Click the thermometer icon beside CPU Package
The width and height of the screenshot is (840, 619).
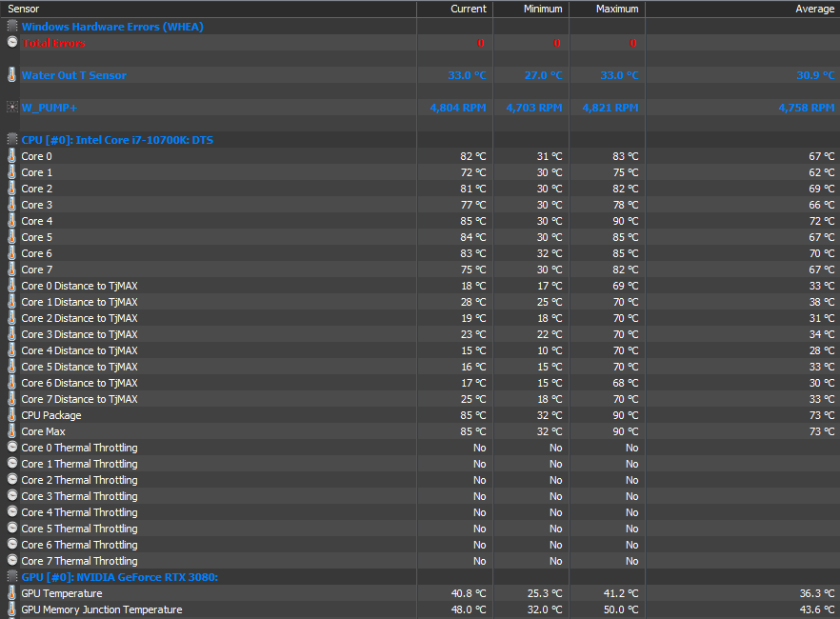pos(11,415)
